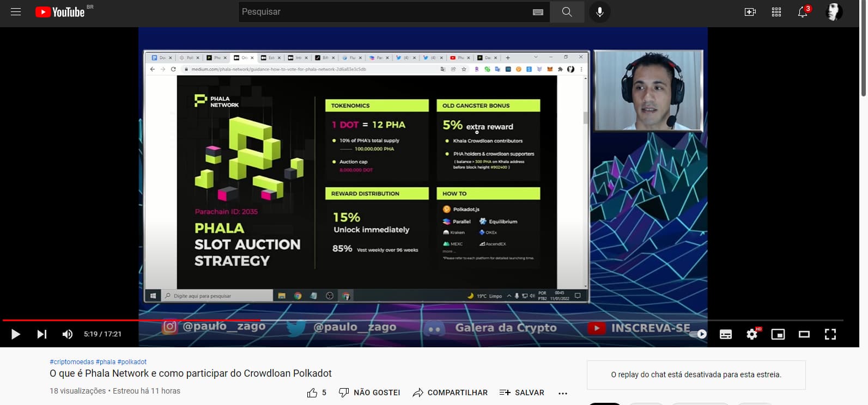Click the 5:19 / 17:21 time display
Viewport: 868px width, 405px height.
tap(102, 334)
